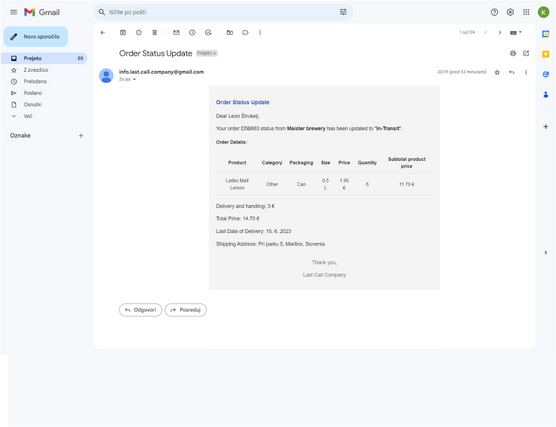Mark the email as unread
The width and height of the screenshot is (556, 427).
(176, 33)
